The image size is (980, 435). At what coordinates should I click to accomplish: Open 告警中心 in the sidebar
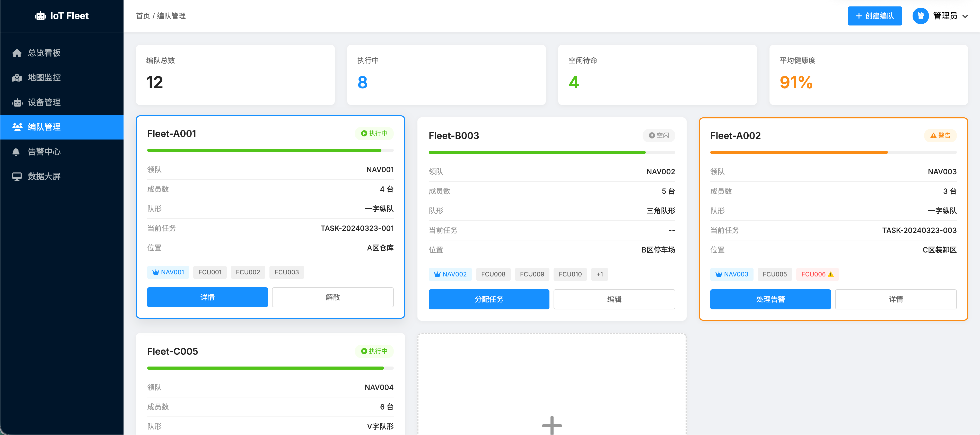[62, 152]
